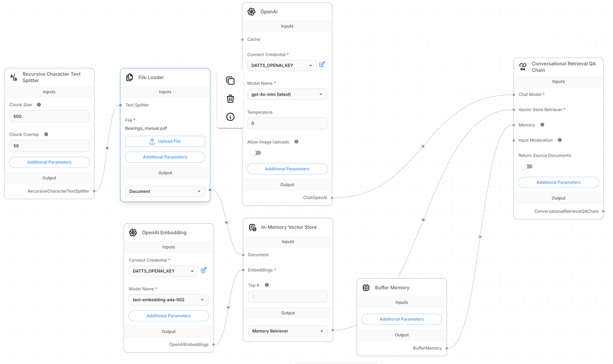This screenshot has width=613, height=364.
Task: Remove edge from File Loader to Vector Store
Action: point(227,222)
